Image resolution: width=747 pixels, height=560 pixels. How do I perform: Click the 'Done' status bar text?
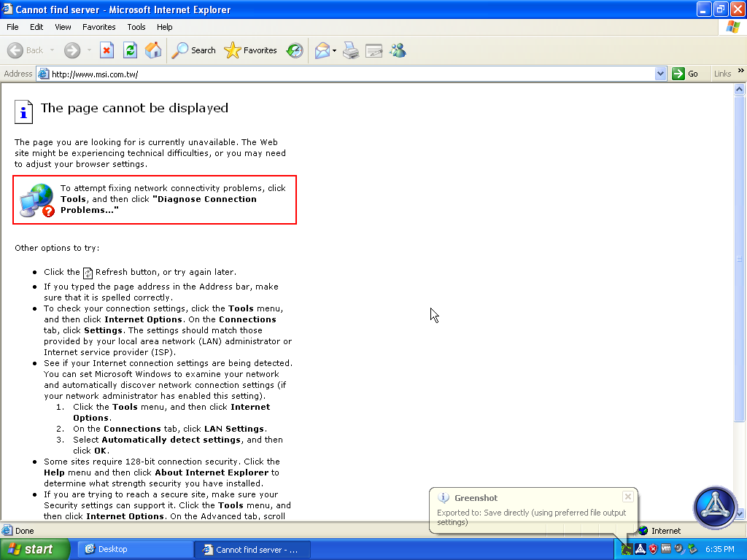coord(24,531)
